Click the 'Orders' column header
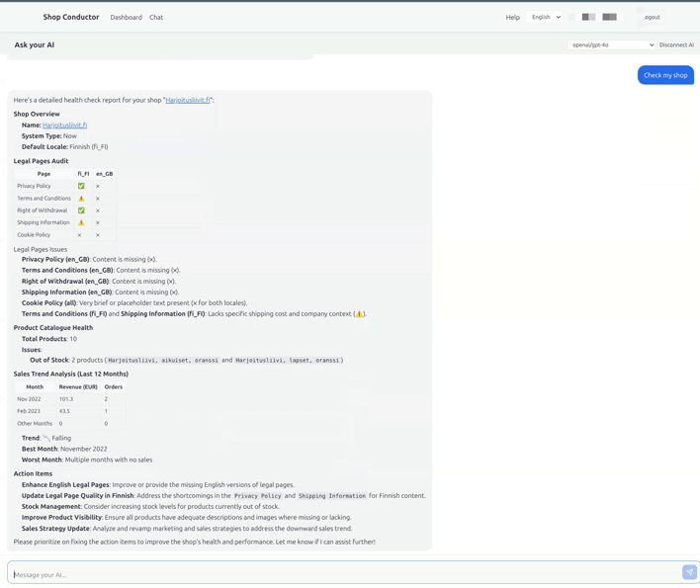 pyautogui.click(x=114, y=386)
